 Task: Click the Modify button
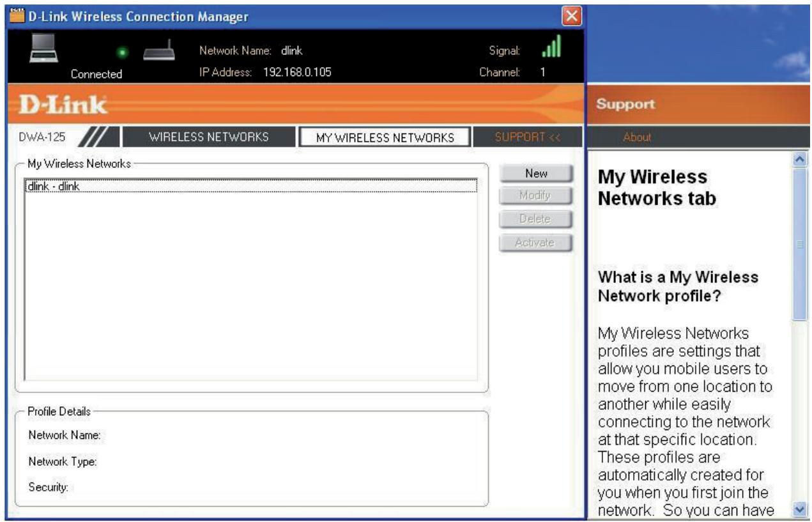(535, 196)
